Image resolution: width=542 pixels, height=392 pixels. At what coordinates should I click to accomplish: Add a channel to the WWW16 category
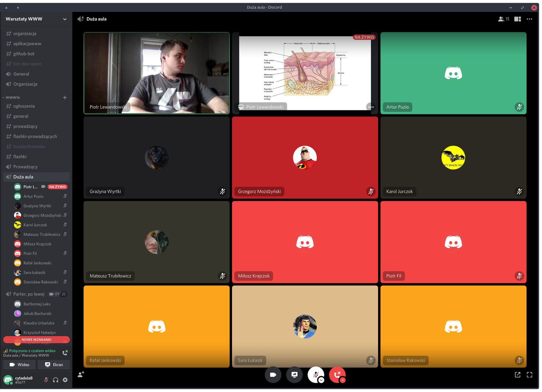pyautogui.click(x=65, y=98)
